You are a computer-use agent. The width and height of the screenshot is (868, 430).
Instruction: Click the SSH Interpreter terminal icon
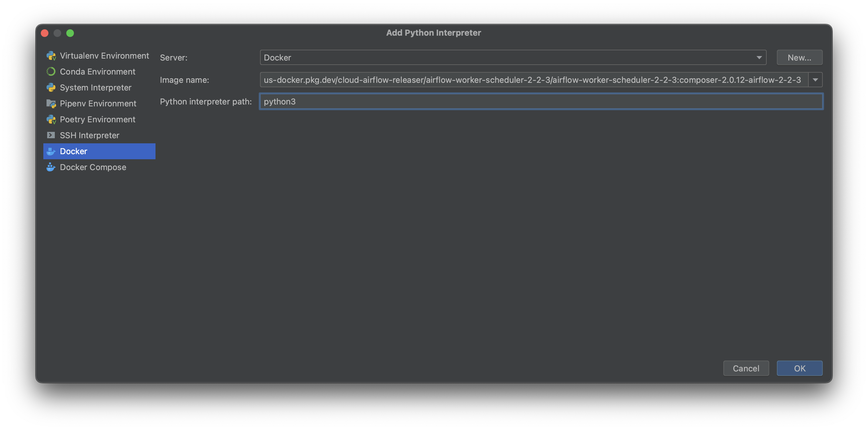[x=51, y=135]
